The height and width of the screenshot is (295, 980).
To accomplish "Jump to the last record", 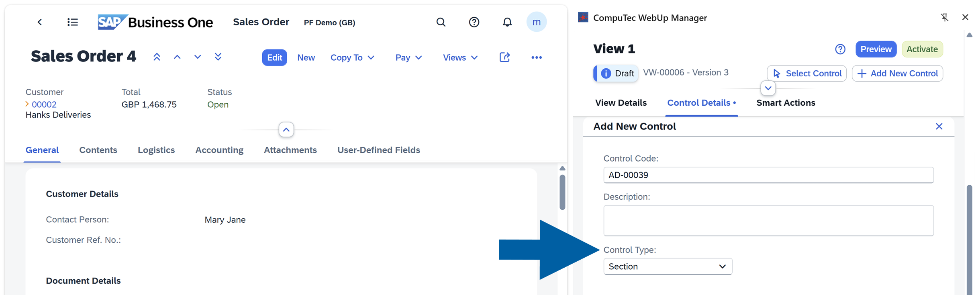I will click(x=218, y=57).
